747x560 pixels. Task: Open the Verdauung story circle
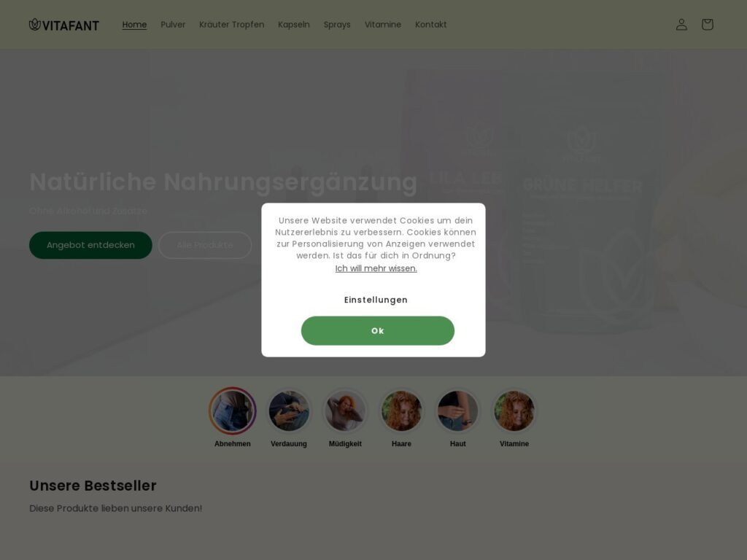point(289,411)
